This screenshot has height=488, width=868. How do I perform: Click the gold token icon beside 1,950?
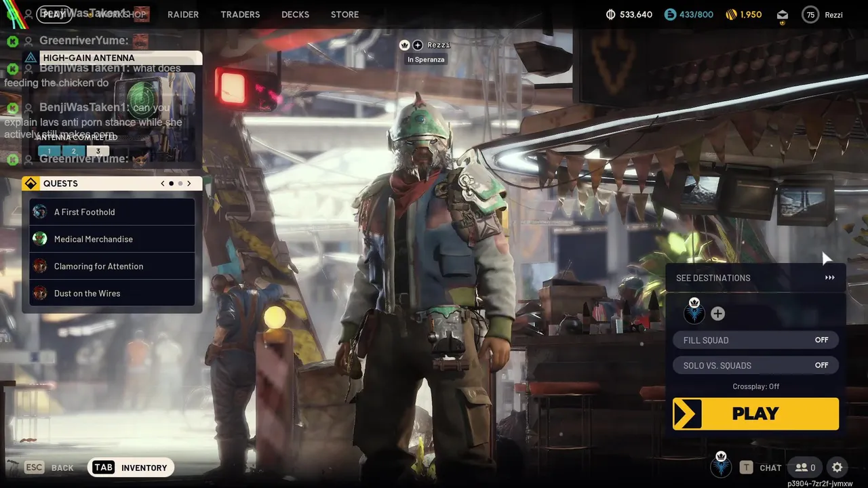tap(731, 14)
